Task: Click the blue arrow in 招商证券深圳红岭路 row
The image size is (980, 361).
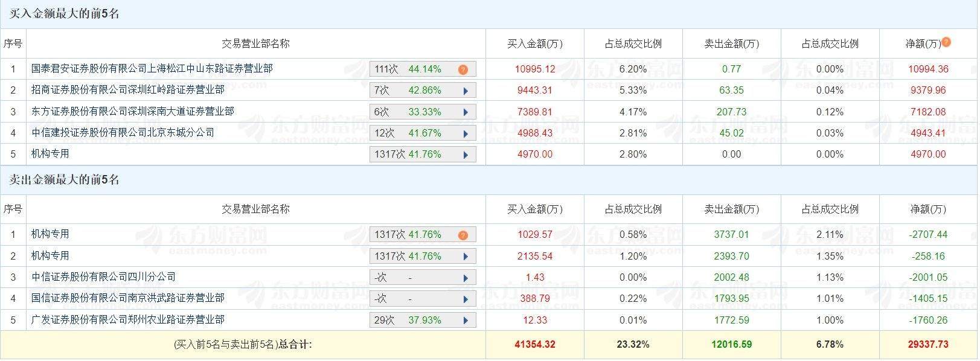Action: click(466, 91)
